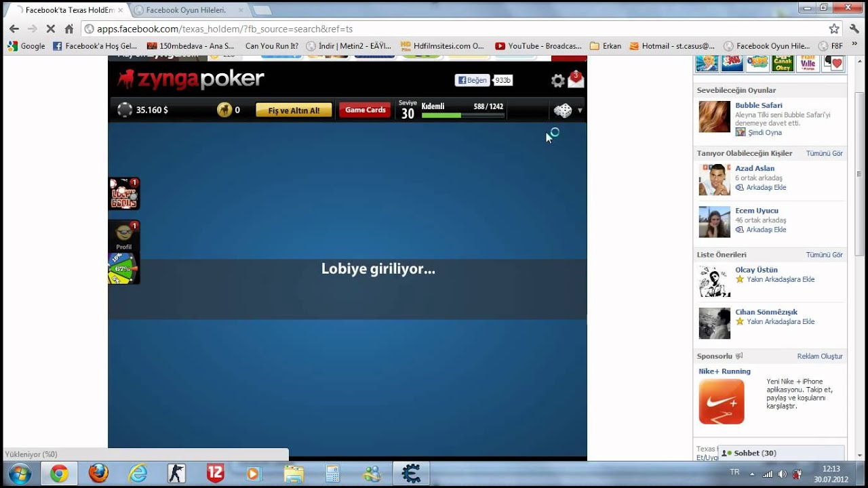This screenshot has height=488, width=868.
Task: Click the Fiş ve Altın Al! button
Action: point(294,110)
